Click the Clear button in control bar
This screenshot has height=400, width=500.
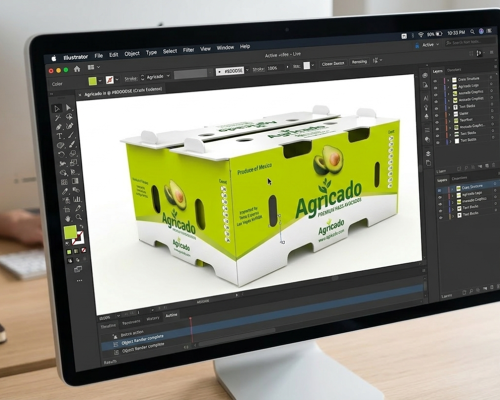(x=333, y=63)
